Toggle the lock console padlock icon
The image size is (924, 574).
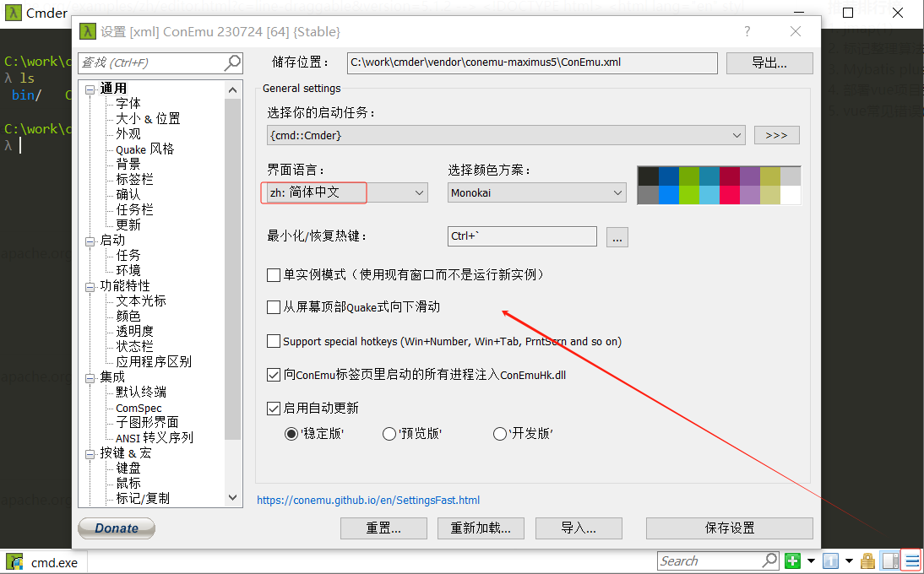867,560
